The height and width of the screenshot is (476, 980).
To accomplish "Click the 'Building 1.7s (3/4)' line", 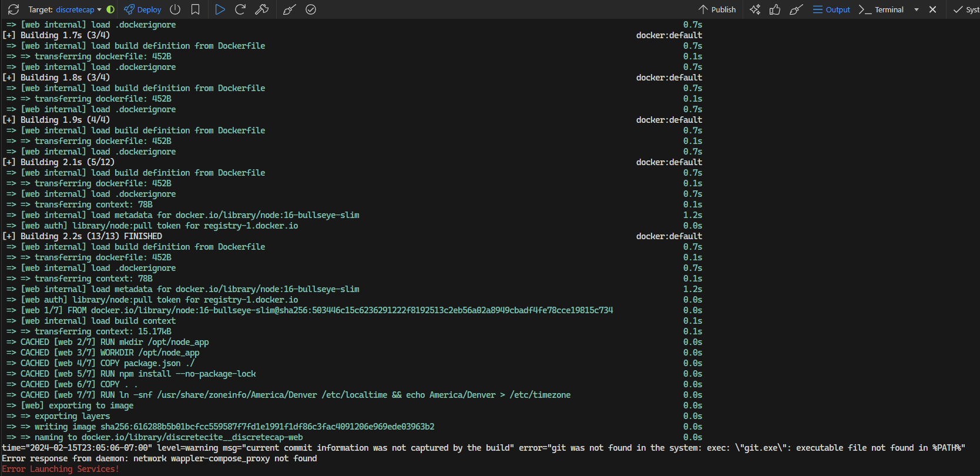I will (x=56, y=35).
